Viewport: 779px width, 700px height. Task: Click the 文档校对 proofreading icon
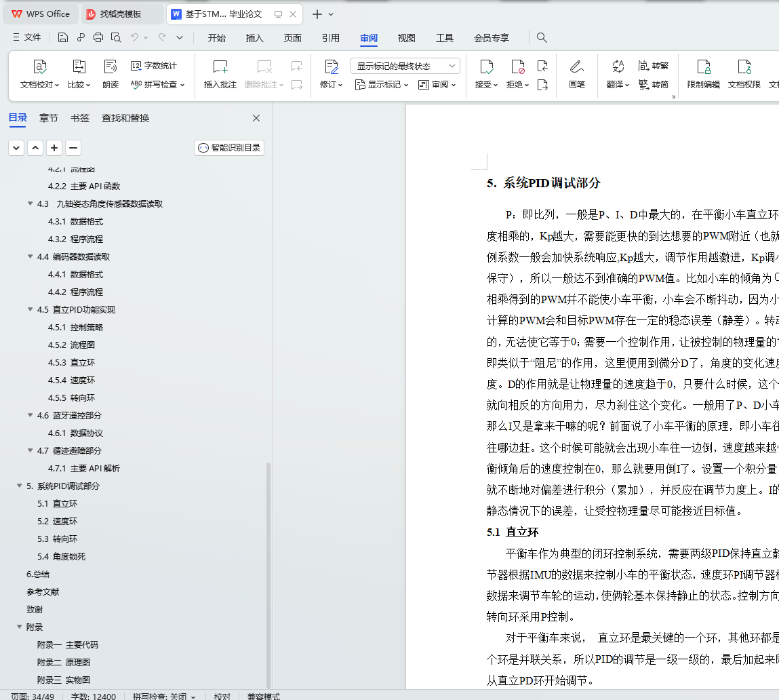pos(39,66)
